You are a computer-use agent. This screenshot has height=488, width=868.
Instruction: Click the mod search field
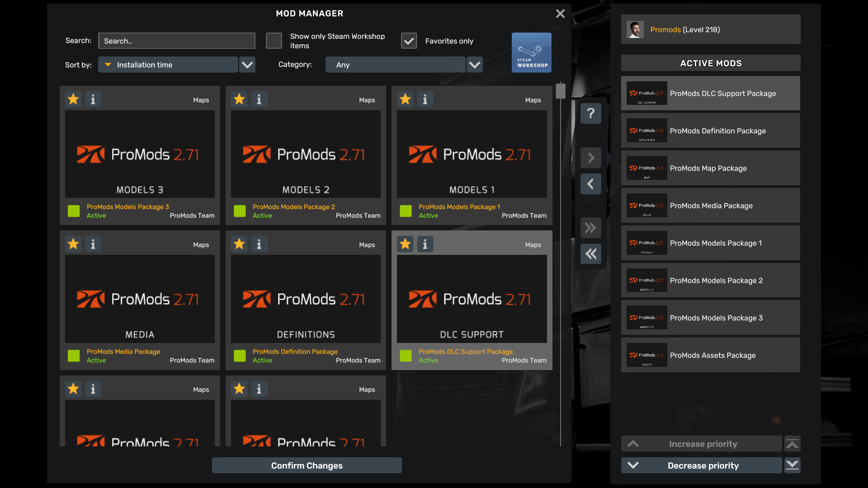pyautogui.click(x=176, y=41)
